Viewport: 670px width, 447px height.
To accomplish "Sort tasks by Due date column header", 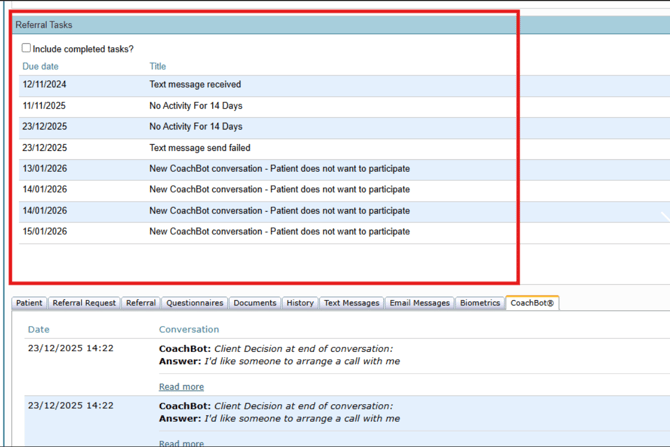I will coord(41,67).
